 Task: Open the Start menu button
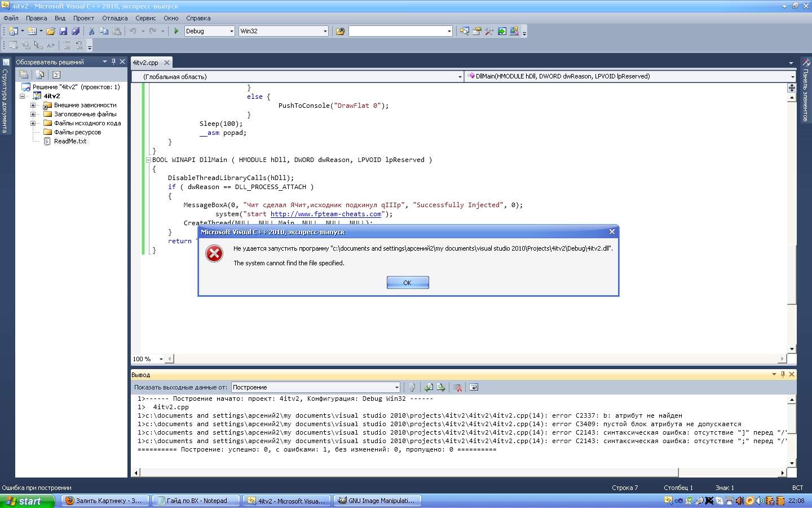point(27,501)
